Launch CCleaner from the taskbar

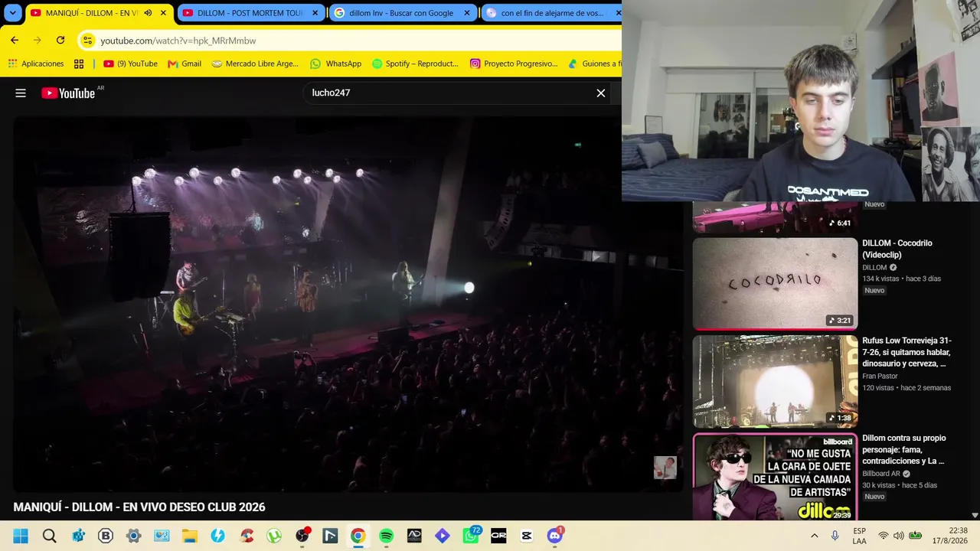click(x=247, y=536)
